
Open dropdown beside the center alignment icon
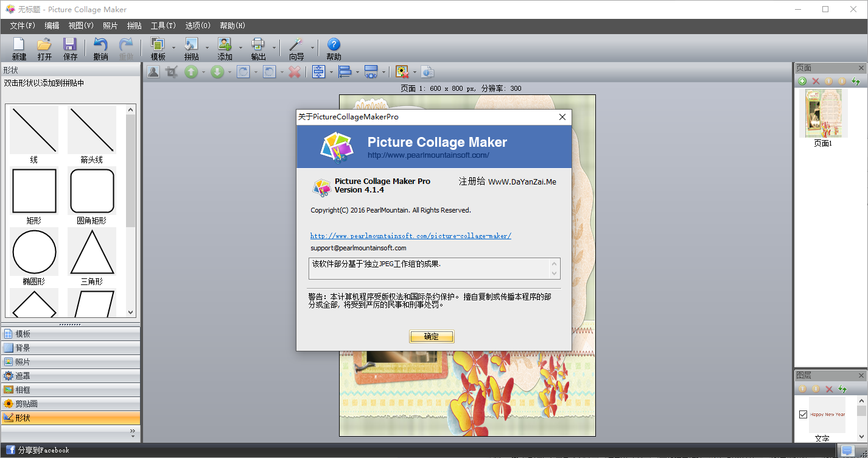(x=331, y=72)
